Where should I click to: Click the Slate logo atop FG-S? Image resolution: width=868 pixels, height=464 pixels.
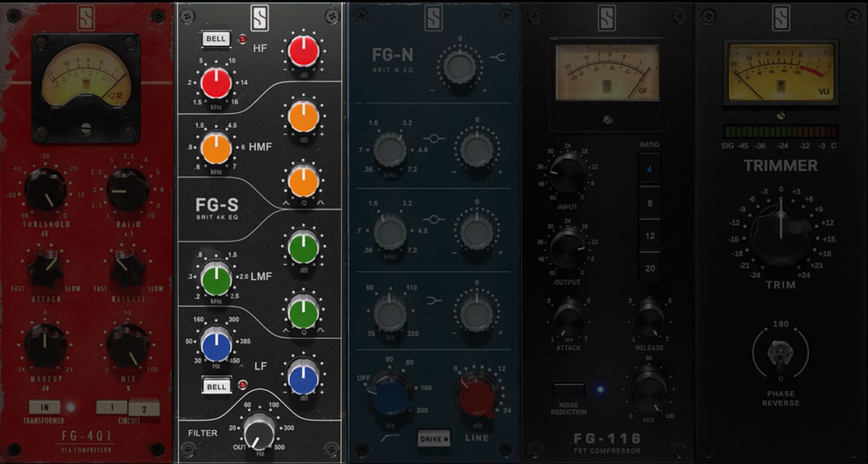259,19
